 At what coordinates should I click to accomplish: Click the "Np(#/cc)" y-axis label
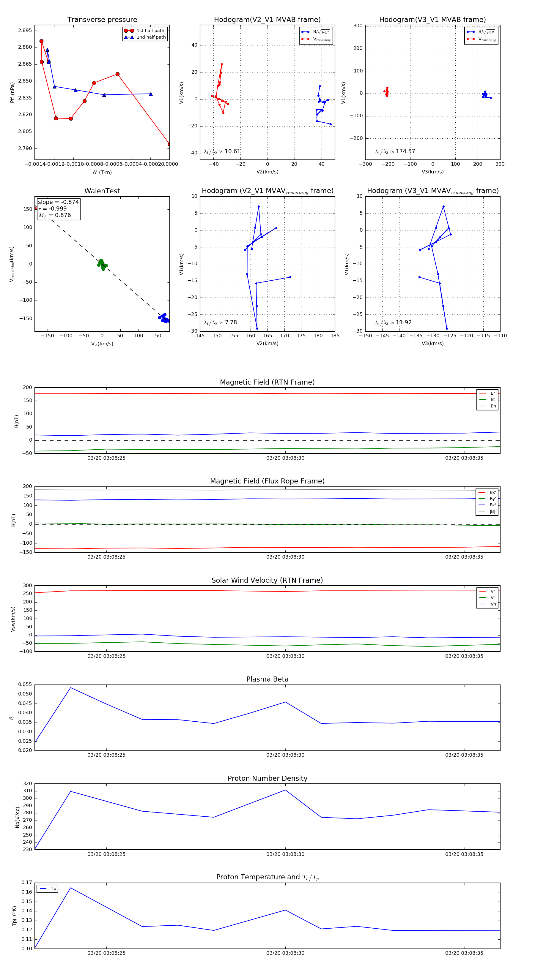click(x=17, y=817)
